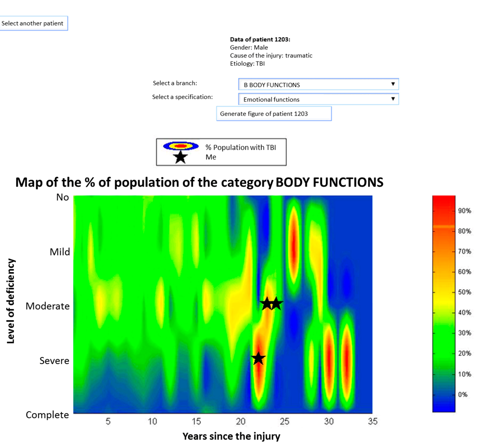Viewport: 479px width, 448px height.
Task: Click the population ellipse legend icon
Action: pyautogui.click(x=181, y=146)
